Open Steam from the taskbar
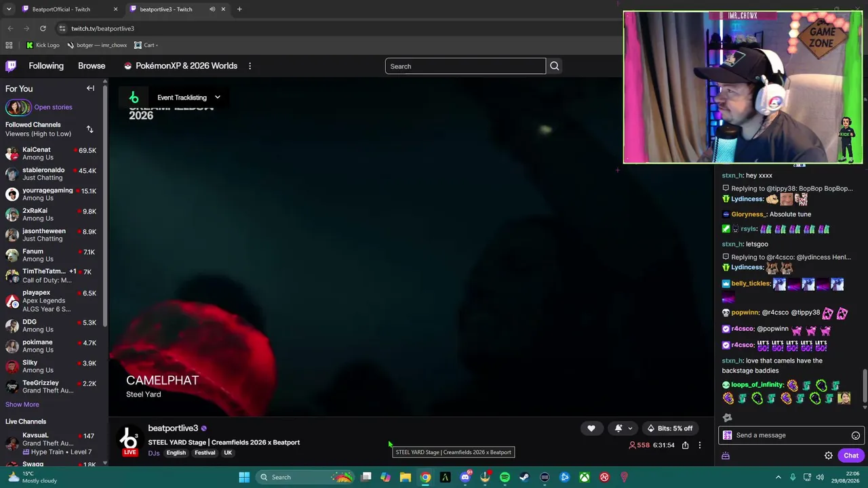The height and width of the screenshot is (488, 868). [x=524, y=477]
